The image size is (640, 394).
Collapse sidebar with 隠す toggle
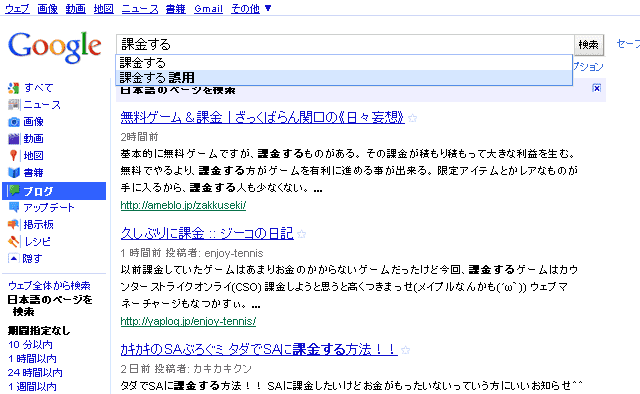pos(25,258)
